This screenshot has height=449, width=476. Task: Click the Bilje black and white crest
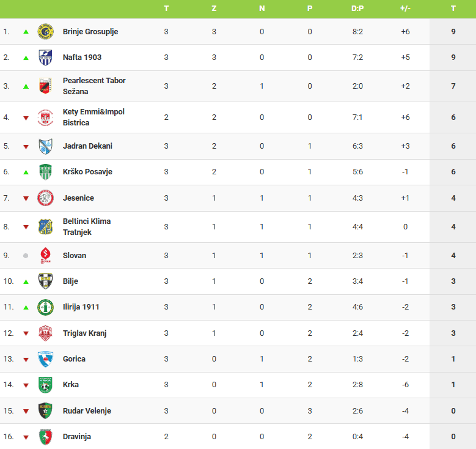[x=46, y=281]
